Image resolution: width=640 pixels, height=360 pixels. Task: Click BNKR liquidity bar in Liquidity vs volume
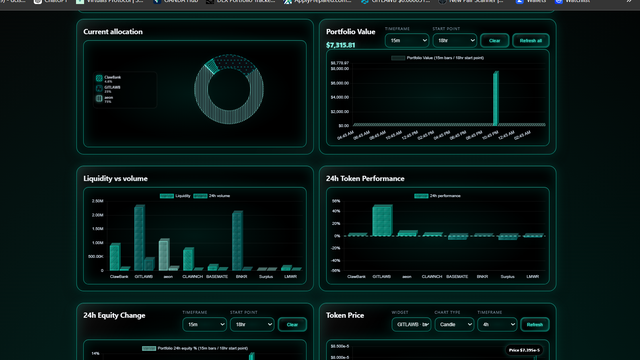pyautogui.click(x=237, y=241)
